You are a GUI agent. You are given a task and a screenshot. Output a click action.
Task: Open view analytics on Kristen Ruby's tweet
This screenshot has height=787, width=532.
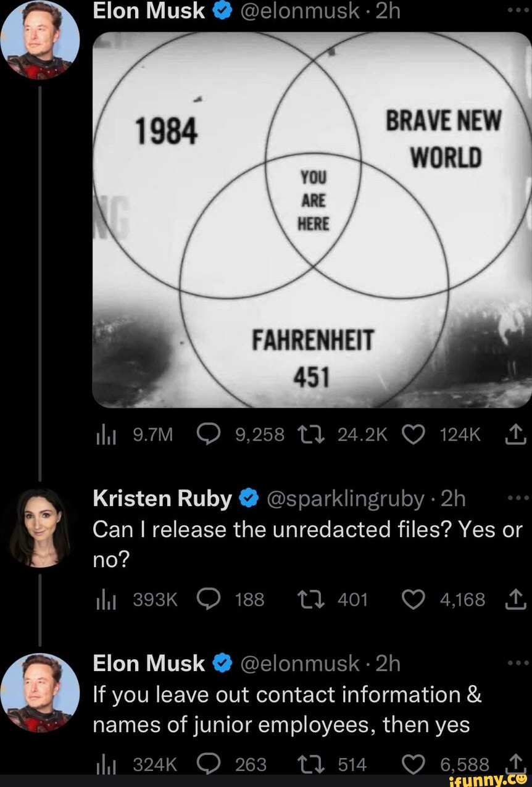pos(107,599)
